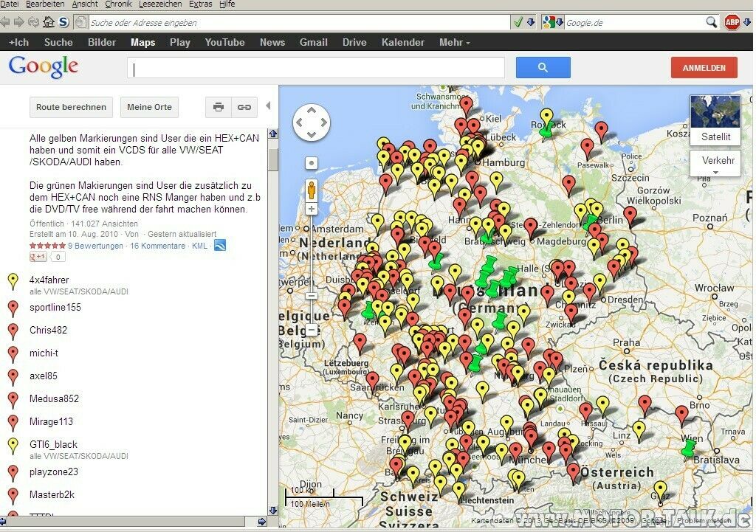
Task: Get the map link via the chain icon
Action: [244, 107]
